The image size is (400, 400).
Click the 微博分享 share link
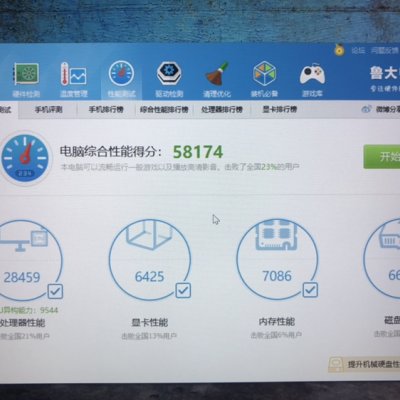point(388,109)
